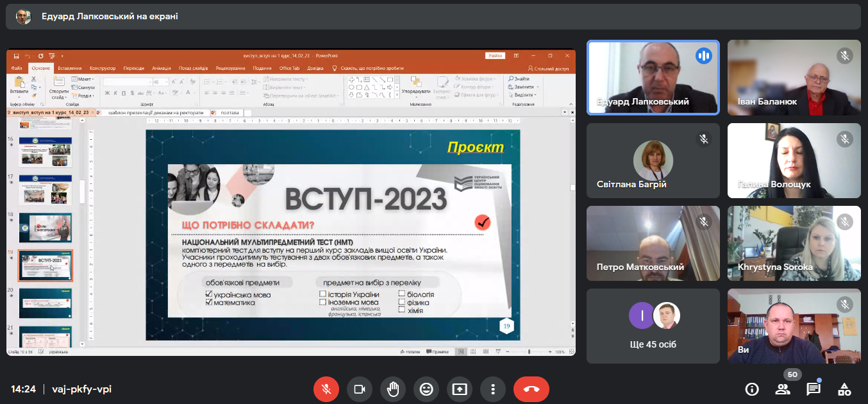
Task: Expand the font size dropdown in ribbon
Action: (x=167, y=82)
